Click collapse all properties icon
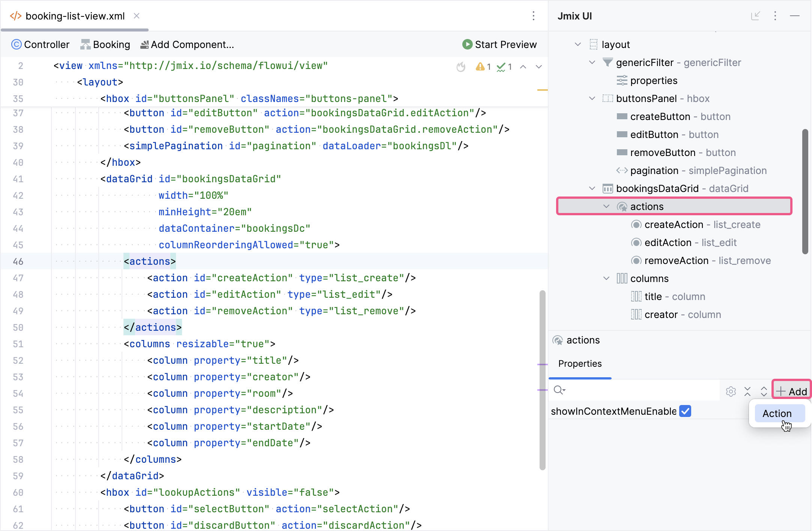812x531 pixels. [747, 391]
